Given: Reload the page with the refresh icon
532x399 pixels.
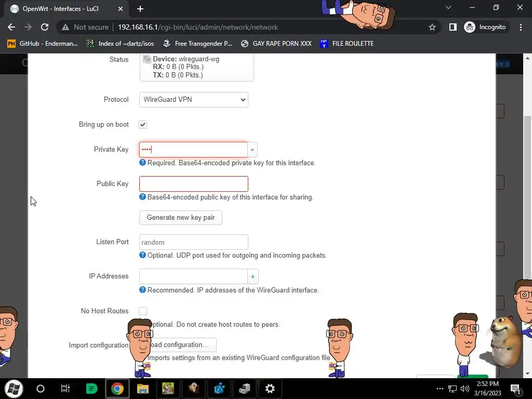Looking at the screenshot, I should point(45,27).
